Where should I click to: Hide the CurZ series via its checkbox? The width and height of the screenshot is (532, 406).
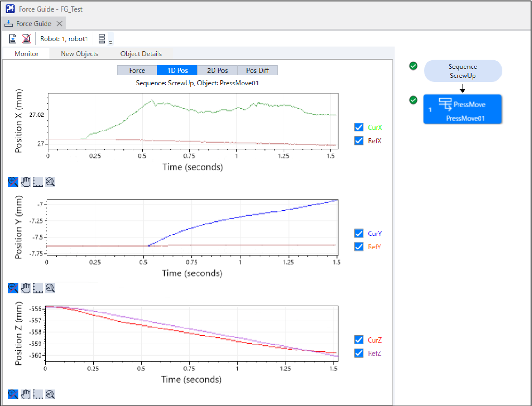tap(359, 340)
